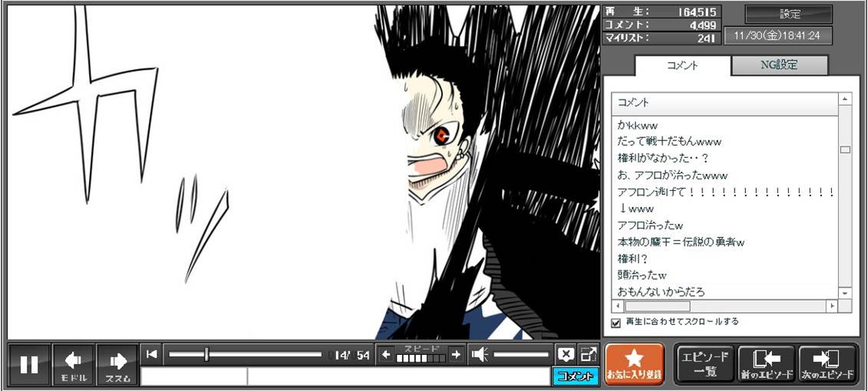This screenshot has width=868, height=391.
Task: Click the comment text input field
Action: tap(398, 376)
